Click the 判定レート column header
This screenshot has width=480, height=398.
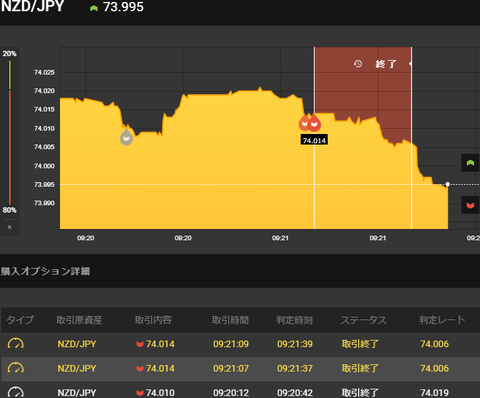[442, 320]
